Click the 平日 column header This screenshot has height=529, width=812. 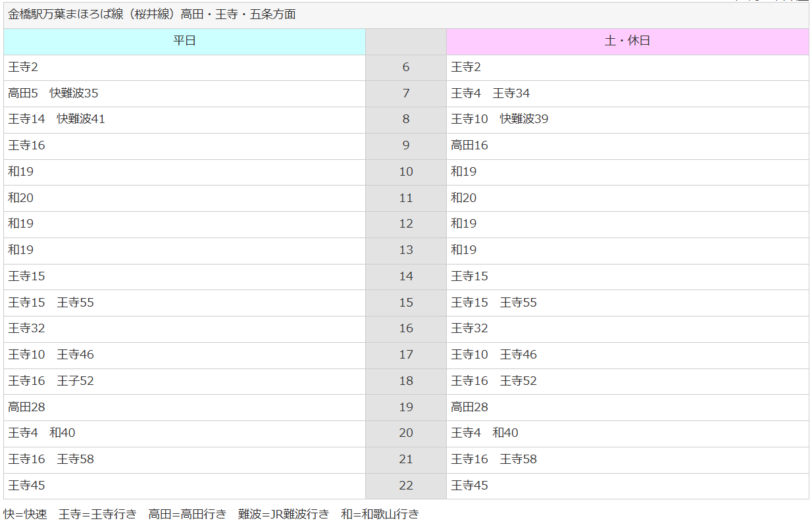(x=184, y=41)
